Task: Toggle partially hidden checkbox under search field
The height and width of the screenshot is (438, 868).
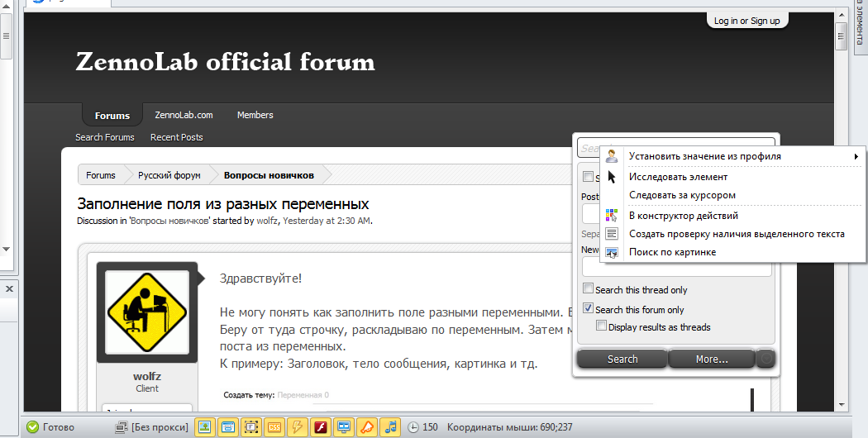Action: point(588,177)
